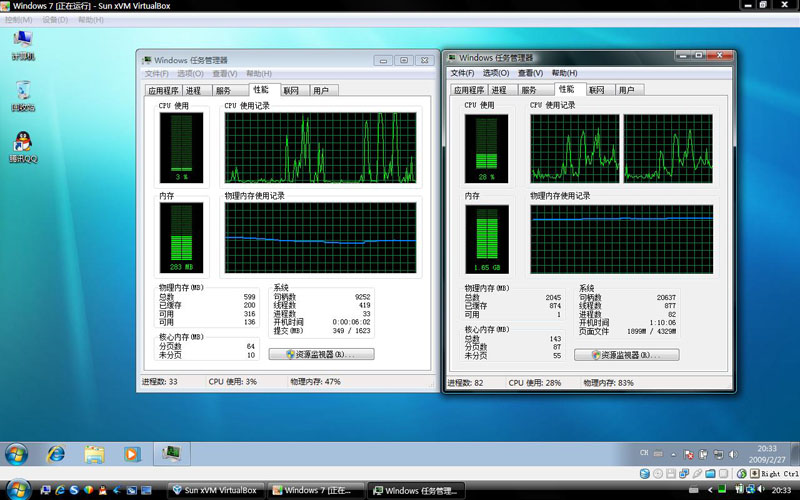The image size is (800, 500).
Task: Click host quick launch show desktop icon
Action: 146,490
